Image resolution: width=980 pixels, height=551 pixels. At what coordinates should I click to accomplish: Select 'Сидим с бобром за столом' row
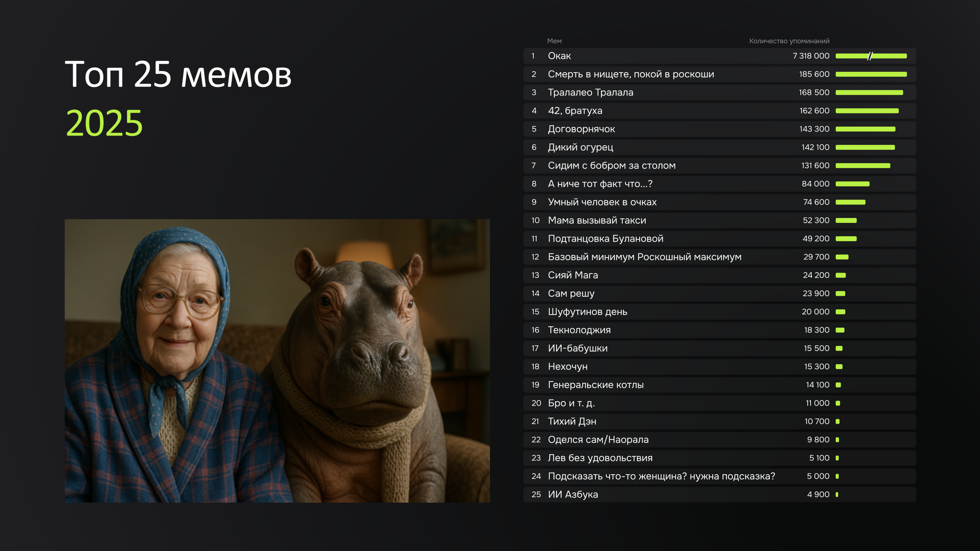click(611, 166)
